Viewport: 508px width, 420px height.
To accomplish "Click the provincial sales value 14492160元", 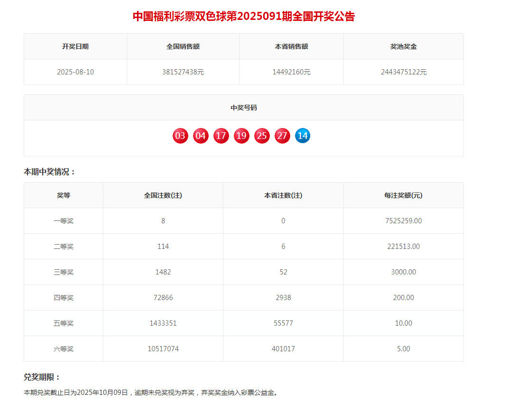I will tap(292, 72).
